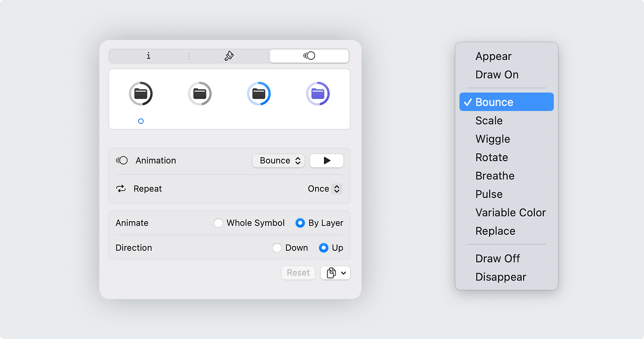Choose Rotate from the animation menu
This screenshot has width=644, height=339.
[507, 158]
